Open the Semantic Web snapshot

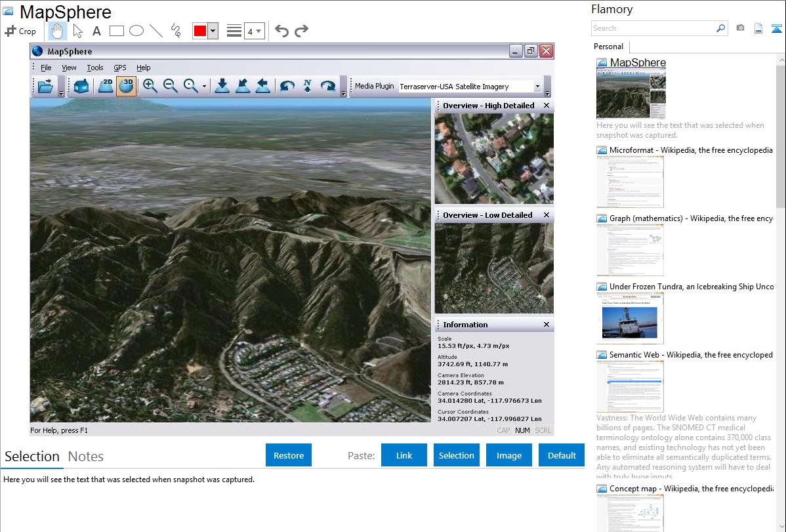691,354
